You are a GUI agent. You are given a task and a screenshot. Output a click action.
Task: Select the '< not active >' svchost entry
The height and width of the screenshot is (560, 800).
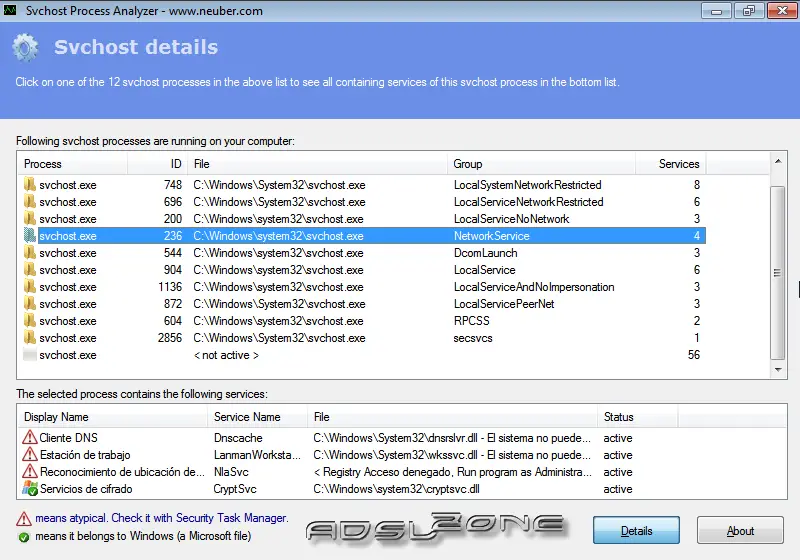click(x=226, y=355)
